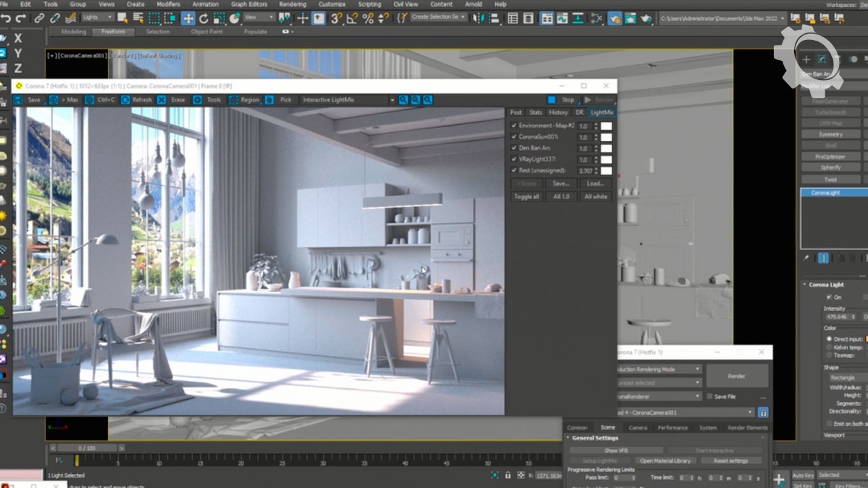Toggle the 3D Snaps button
The height and width of the screenshot is (488, 868).
pos(336,18)
